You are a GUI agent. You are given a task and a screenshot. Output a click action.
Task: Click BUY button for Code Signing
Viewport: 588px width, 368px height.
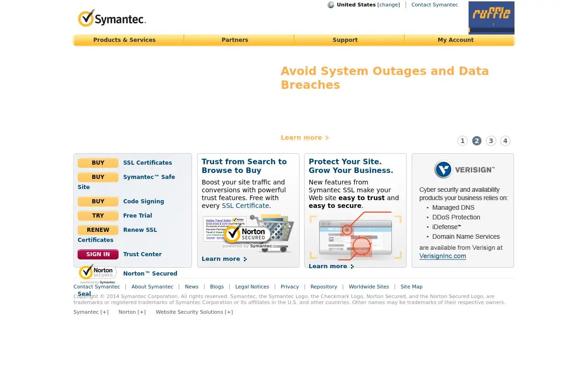(x=98, y=201)
